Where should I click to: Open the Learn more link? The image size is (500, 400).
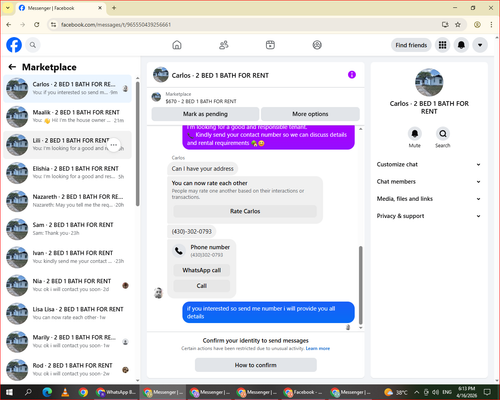[318, 348]
